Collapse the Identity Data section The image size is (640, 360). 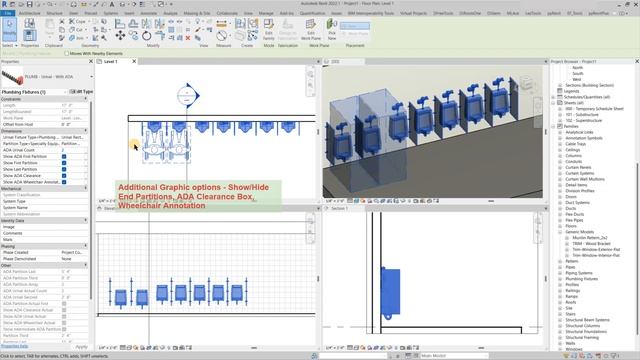pyautogui.click(x=86, y=220)
